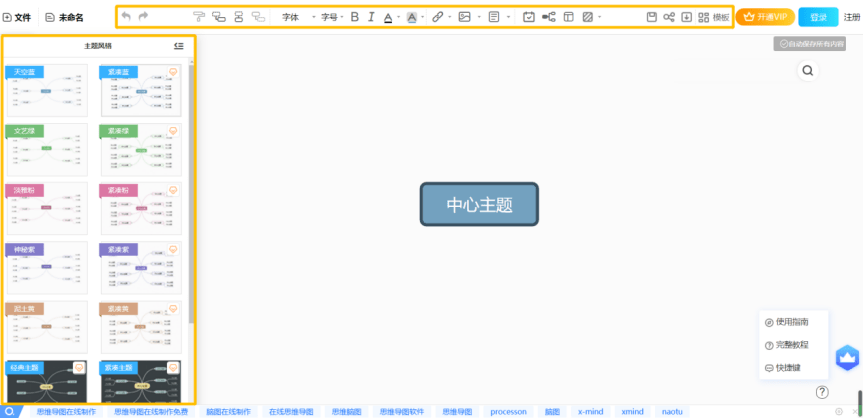Click the undo arrow icon

(126, 17)
